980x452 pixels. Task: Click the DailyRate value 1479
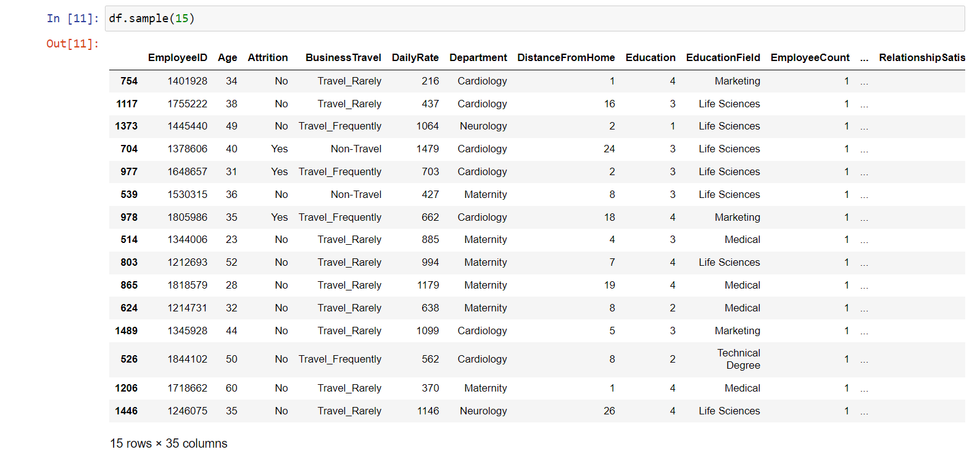tap(428, 149)
